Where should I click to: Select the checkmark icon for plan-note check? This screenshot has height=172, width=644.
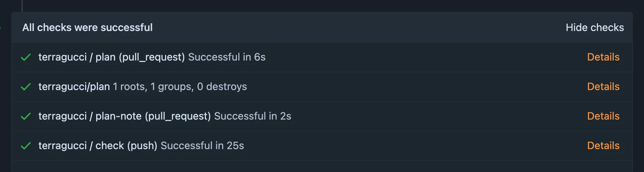[x=26, y=116]
